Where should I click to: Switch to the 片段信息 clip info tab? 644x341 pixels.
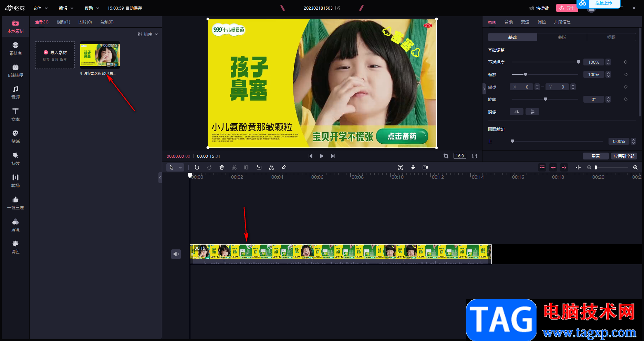tap(562, 22)
